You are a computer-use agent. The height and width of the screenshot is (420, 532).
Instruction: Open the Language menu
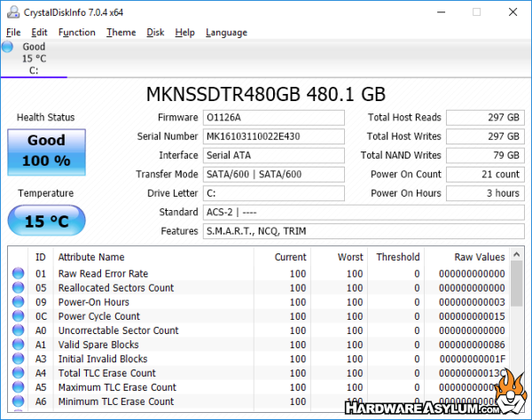[x=226, y=33]
